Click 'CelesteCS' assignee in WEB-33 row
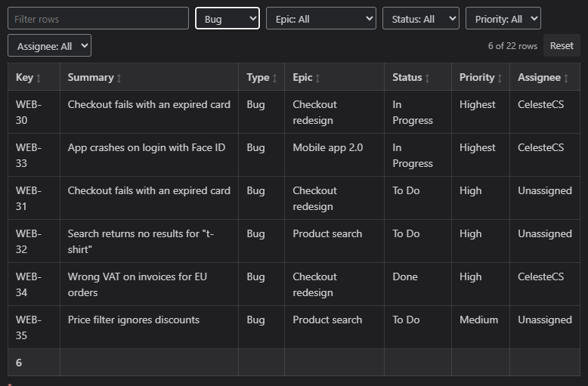 (x=540, y=147)
